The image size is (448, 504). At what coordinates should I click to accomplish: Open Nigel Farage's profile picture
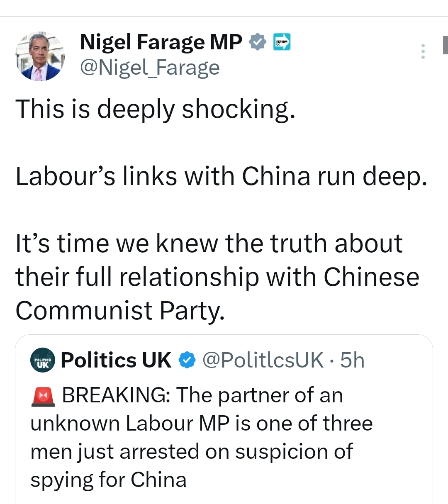tap(40, 56)
